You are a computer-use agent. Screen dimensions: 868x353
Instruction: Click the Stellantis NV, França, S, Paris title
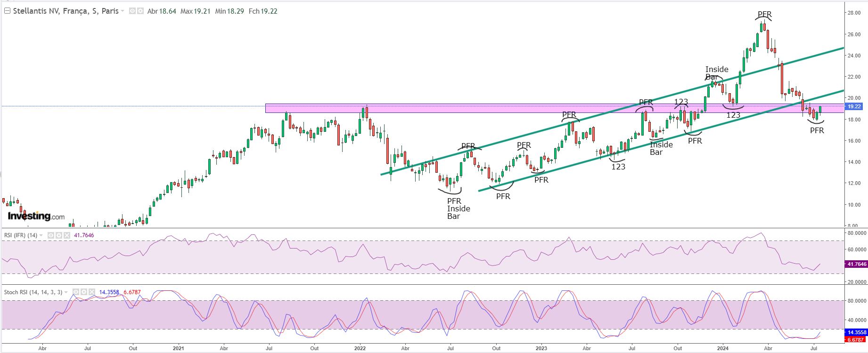66,11
